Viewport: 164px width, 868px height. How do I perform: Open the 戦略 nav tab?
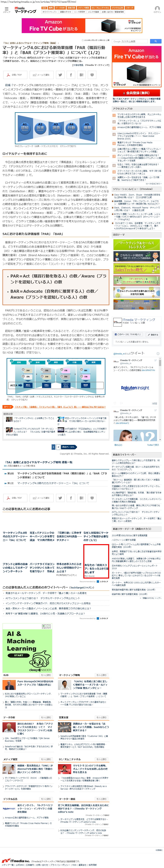pyautogui.click(x=51, y=8)
